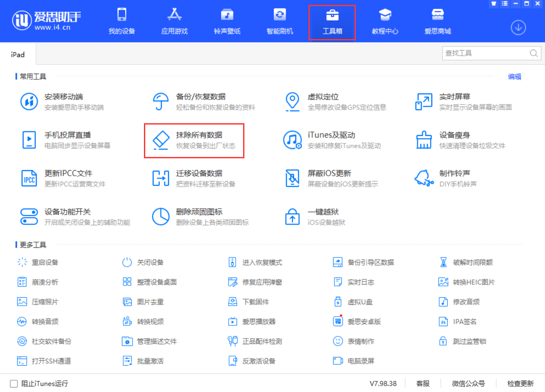Launch 转换音频 tool
This screenshot has width=545, height=392.
(37, 321)
